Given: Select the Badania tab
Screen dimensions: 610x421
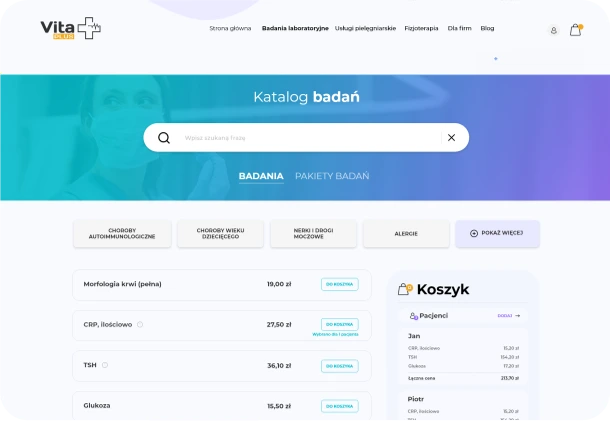Looking at the screenshot, I should pyautogui.click(x=261, y=176).
